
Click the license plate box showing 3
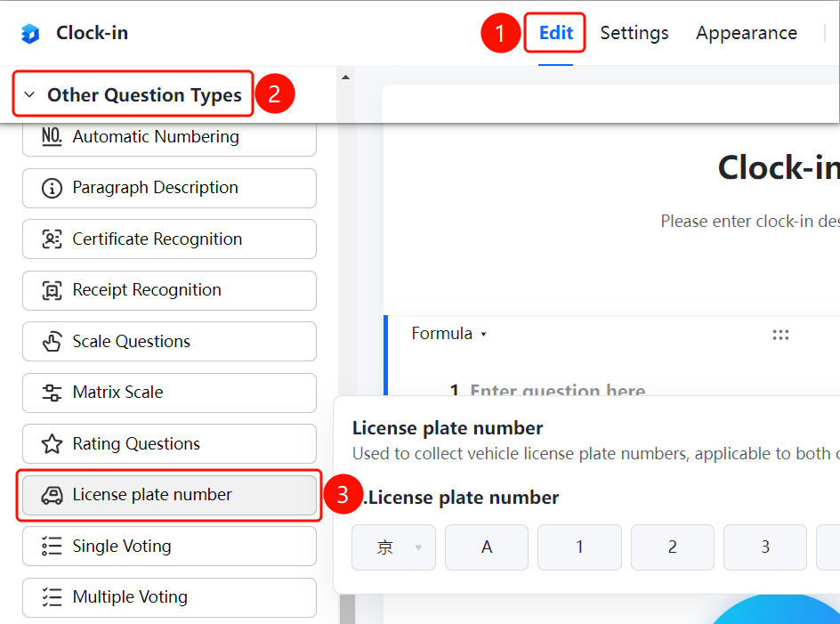pyautogui.click(x=765, y=547)
